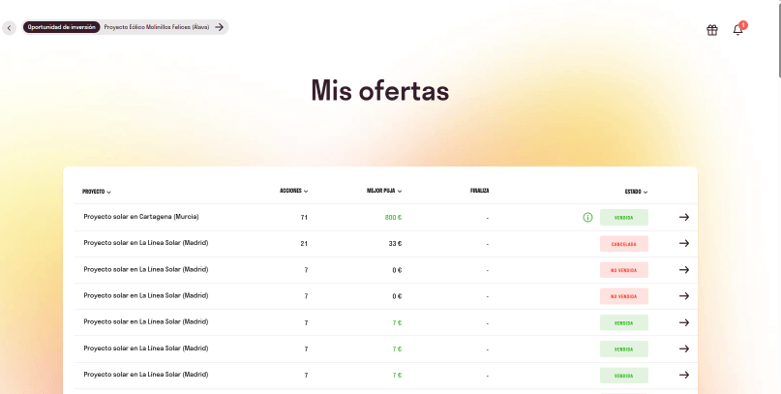The width and height of the screenshot is (781, 394).
Task: Click the 33 € best bid value
Action: coord(395,244)
